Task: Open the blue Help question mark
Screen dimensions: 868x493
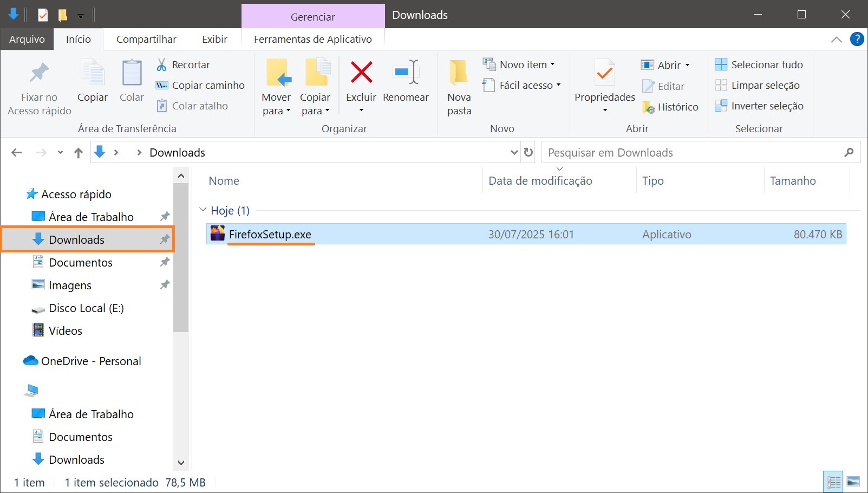Action: (857, 39)
